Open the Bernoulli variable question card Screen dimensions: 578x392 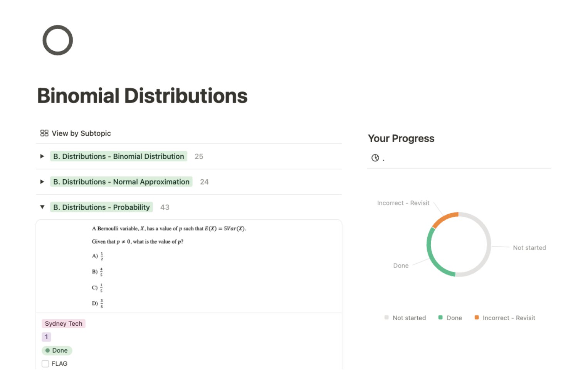click(x=189, y=266)
